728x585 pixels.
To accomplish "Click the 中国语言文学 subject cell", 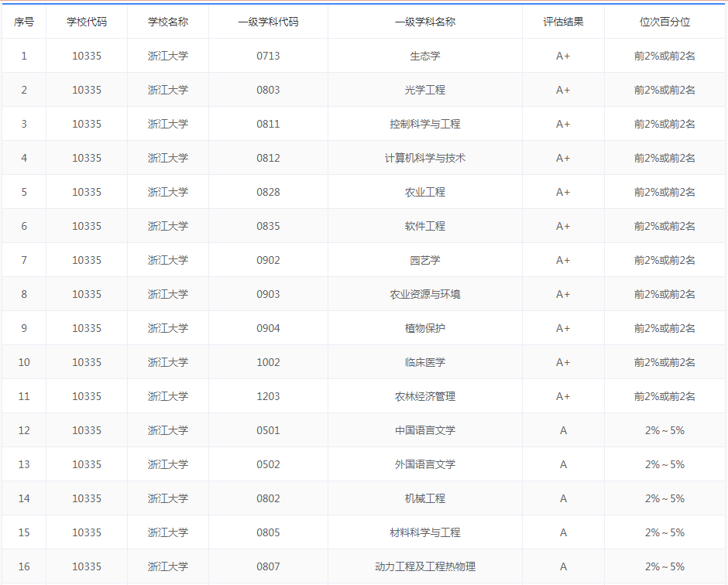I will click(x=425, y=430).
